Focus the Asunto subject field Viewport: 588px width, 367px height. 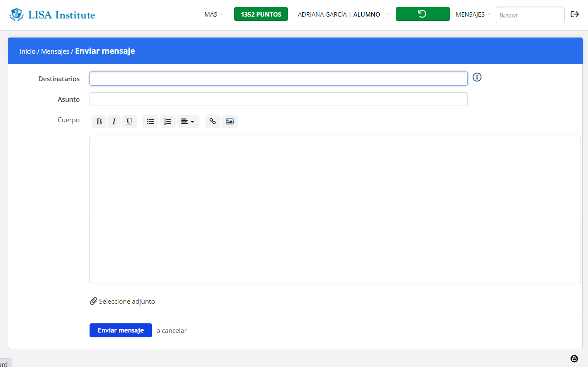point(278,99)
